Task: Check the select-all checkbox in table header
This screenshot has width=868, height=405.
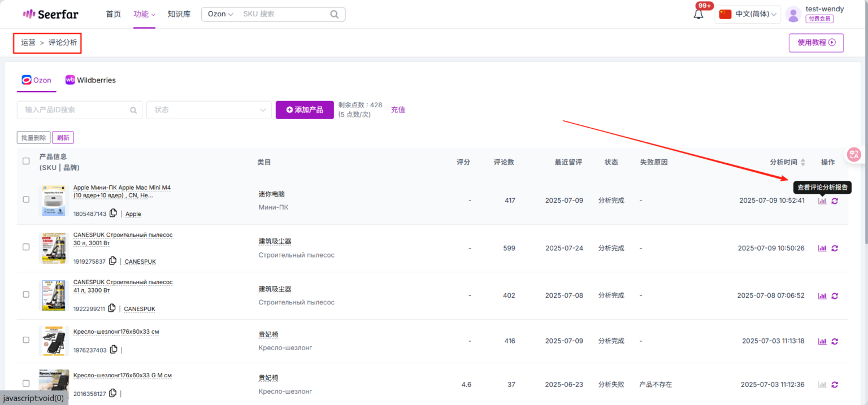Action: [26, 161]
